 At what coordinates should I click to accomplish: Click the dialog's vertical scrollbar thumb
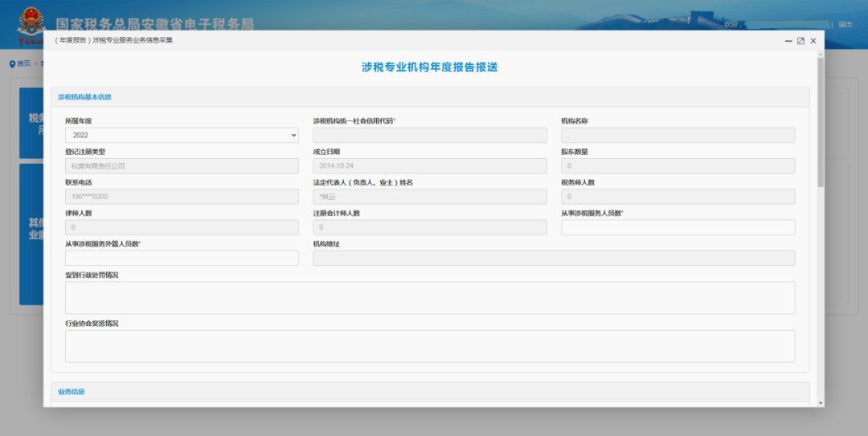click(820, 120)
